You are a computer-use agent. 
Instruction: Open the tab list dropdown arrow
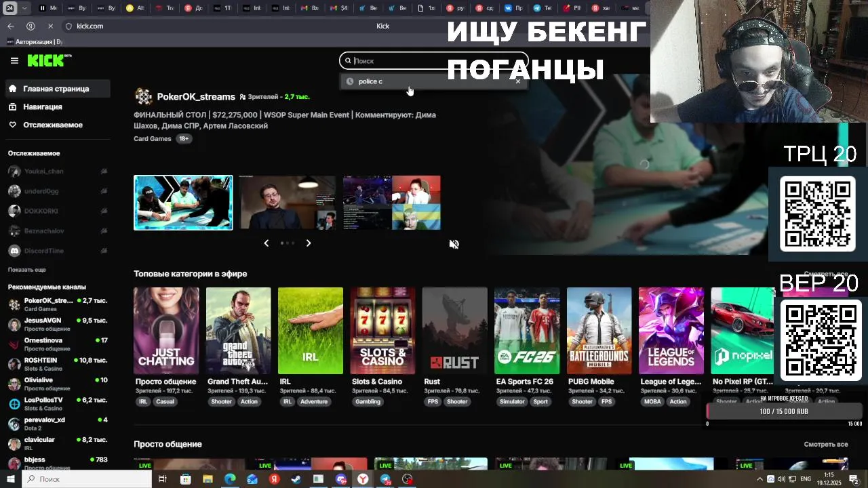coord(25,8)
